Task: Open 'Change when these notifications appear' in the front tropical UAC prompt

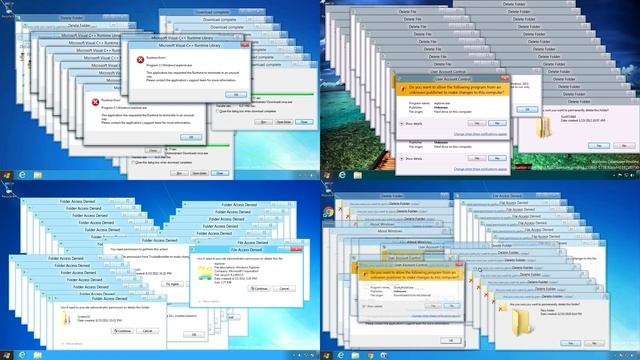Action: pyautogui.click(x=480, y=134)
